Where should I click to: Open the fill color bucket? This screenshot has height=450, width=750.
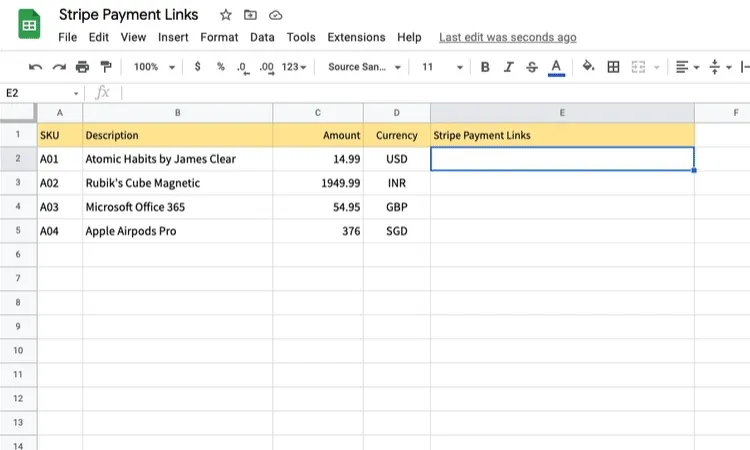pyautogui.click(x=588, y=66)
